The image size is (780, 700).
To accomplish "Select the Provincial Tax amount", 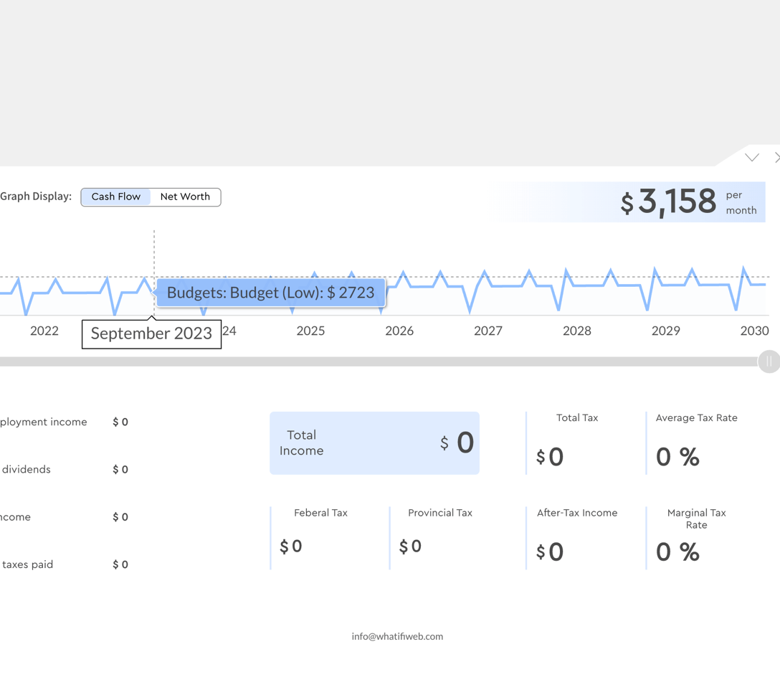I will [x=411, y=547].
